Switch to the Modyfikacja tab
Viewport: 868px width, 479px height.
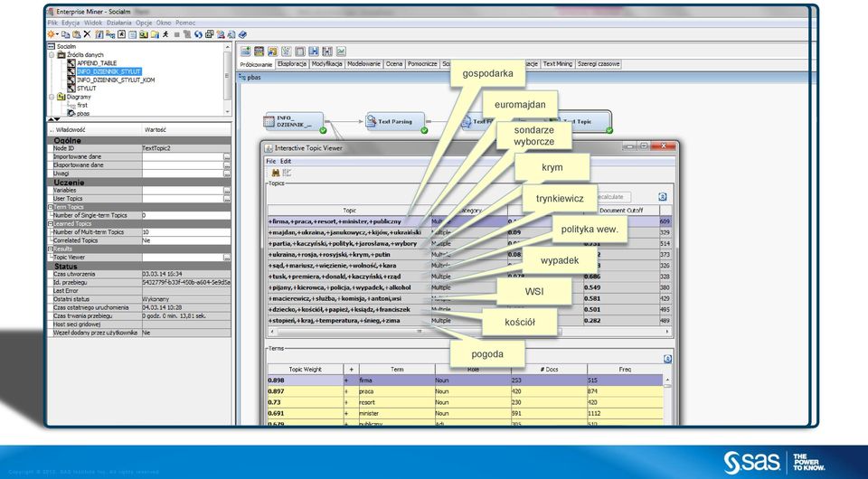[x=326, y=64]
